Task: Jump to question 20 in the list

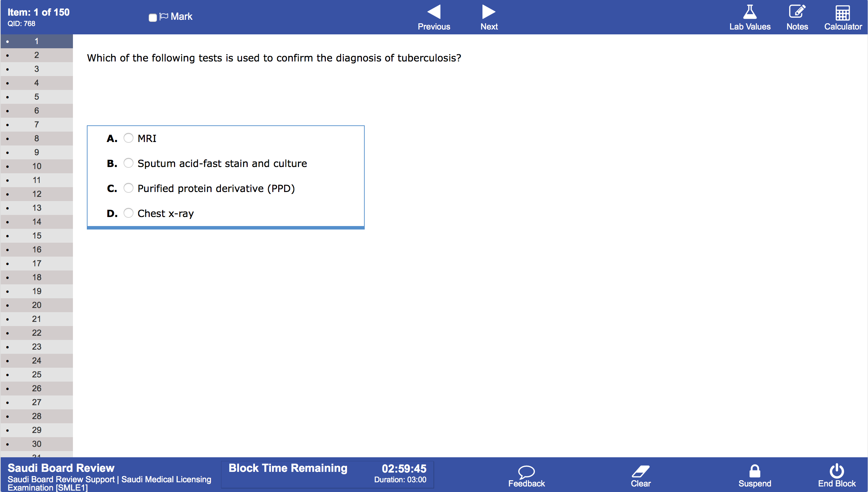Action: tap(36, 305)
